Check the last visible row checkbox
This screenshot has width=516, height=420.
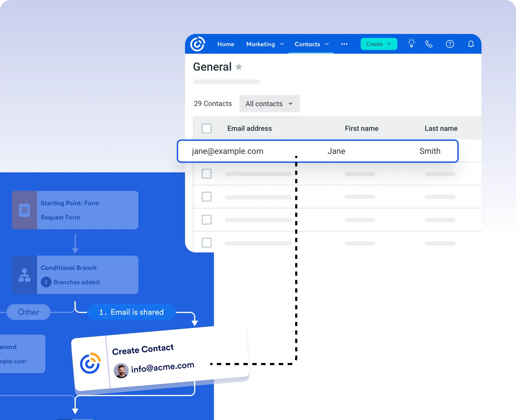coord(207,243)
